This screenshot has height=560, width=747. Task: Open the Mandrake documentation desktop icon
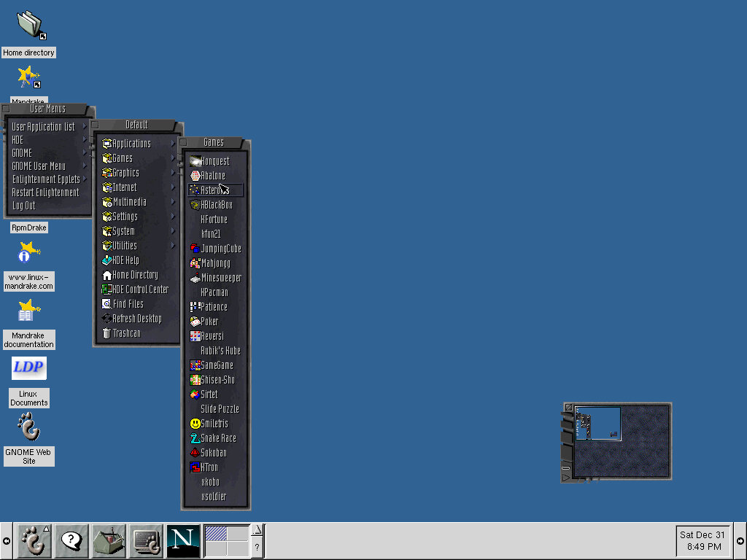pyautogui.click(x=28, y=311)
